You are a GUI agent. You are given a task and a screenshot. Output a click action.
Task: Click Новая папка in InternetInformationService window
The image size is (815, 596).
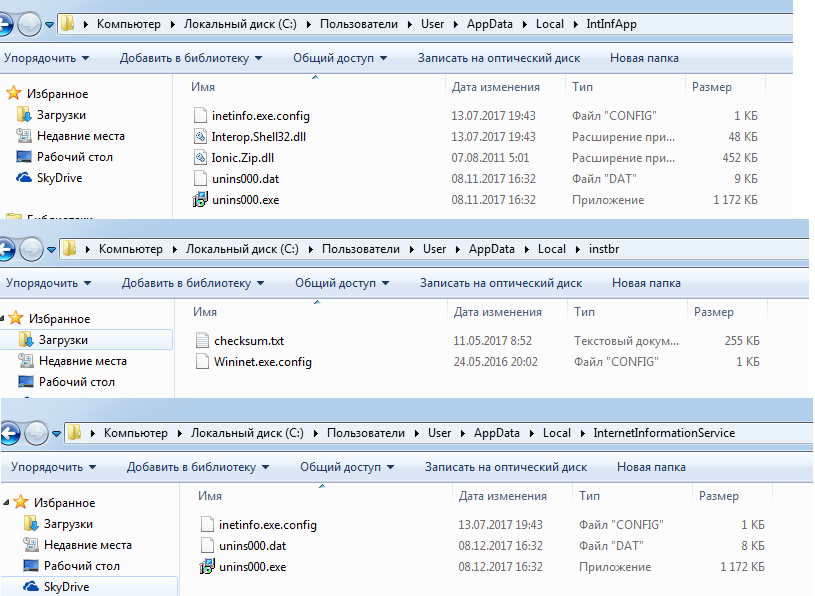click(x=651, y=467)
